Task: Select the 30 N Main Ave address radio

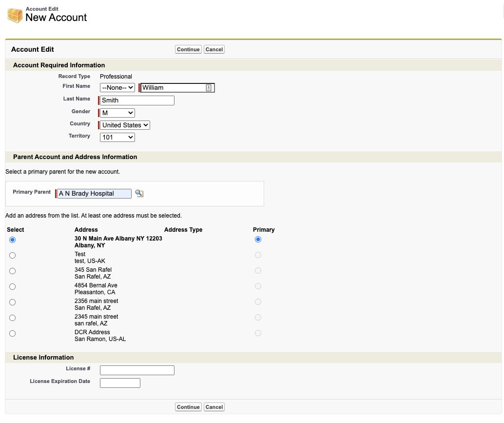Action: pyautogui.click(x=13, y=240)
